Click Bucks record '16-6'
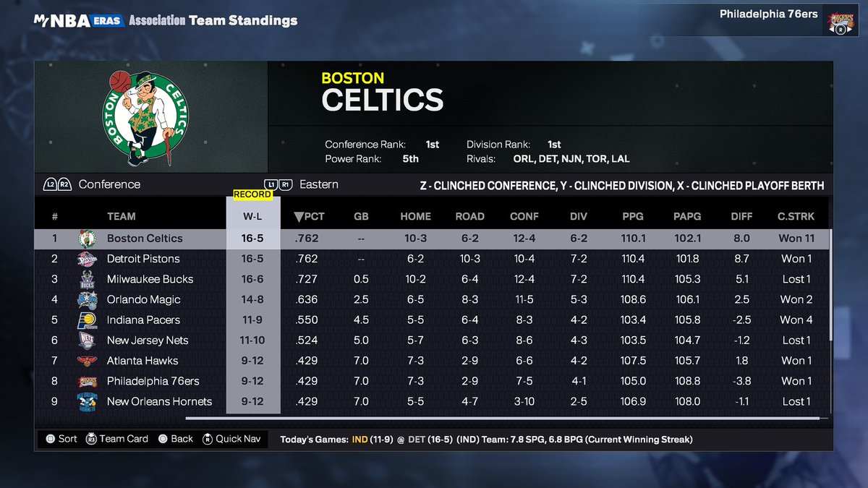 [252, 279]
